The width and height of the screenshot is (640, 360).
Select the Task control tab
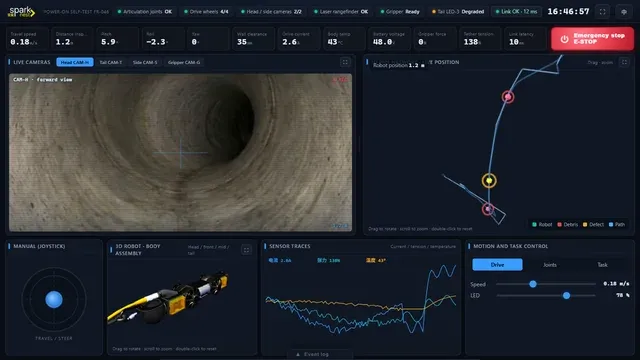coord(602,264)
